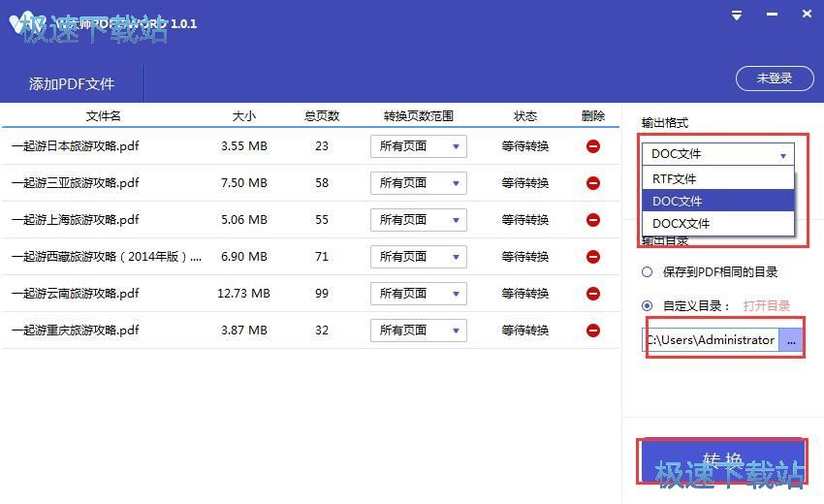
Task: Click the page count 99 cell
Action: [322, 294]
